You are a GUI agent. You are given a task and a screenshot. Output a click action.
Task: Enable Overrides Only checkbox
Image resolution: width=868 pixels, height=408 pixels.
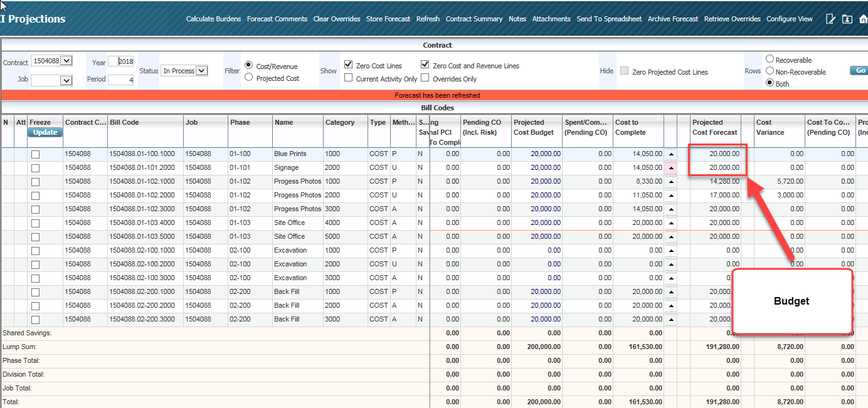(x=425, y=78)
